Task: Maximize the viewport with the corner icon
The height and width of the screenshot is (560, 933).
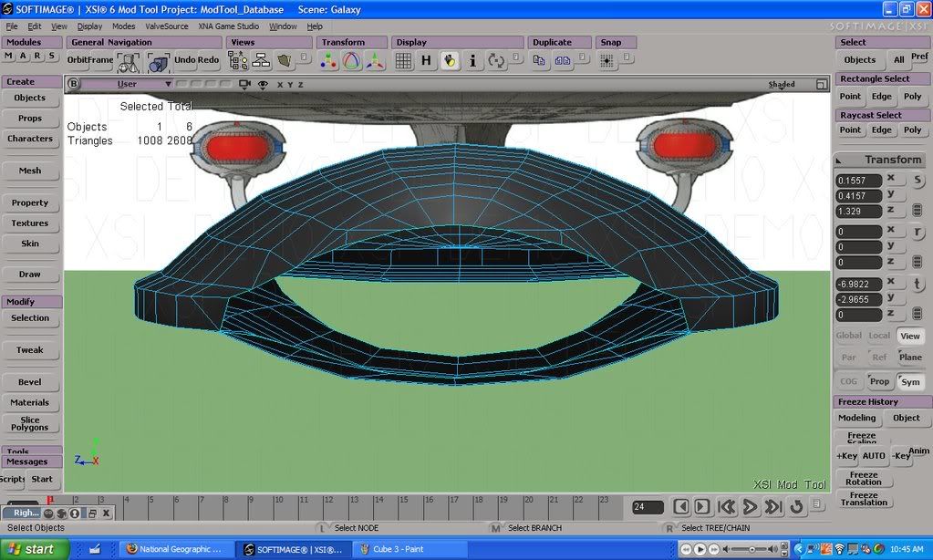Action: [x=822, y=85]
